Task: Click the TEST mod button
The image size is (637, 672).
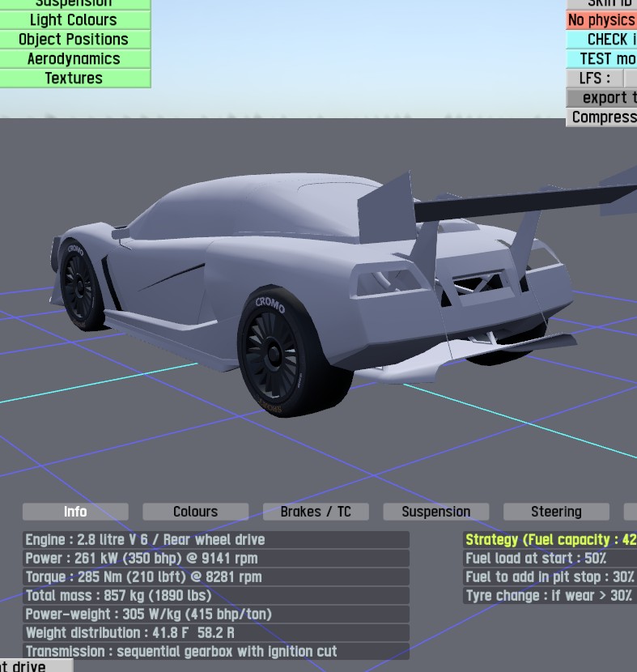Action: point(601,59)
